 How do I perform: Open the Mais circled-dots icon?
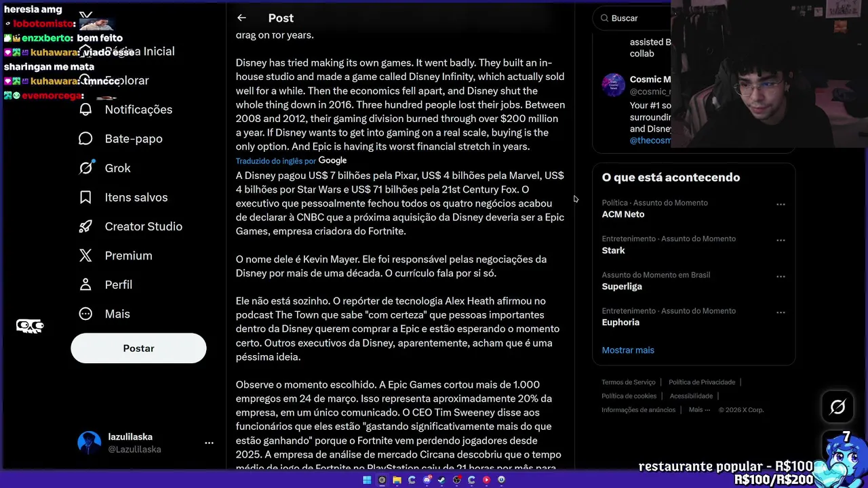coord(85,314)
